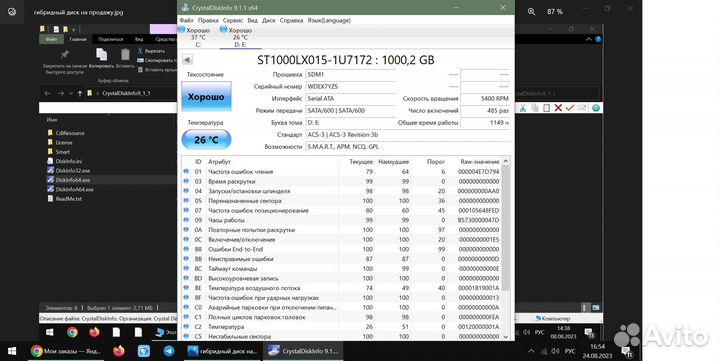Select the Переназначенные сектора attribute row
Image resolution: width=720 pixels, height=361 pixels.
[341, 201]
